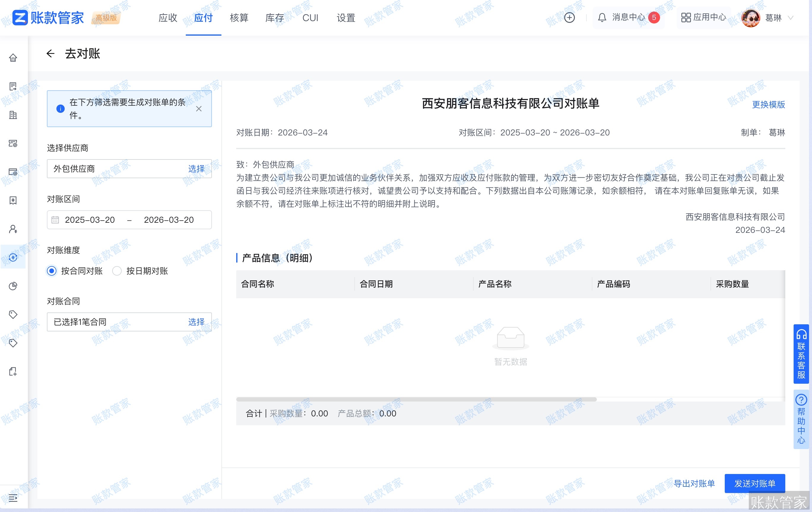Select 按日期对账 radio option

(117, 271)
